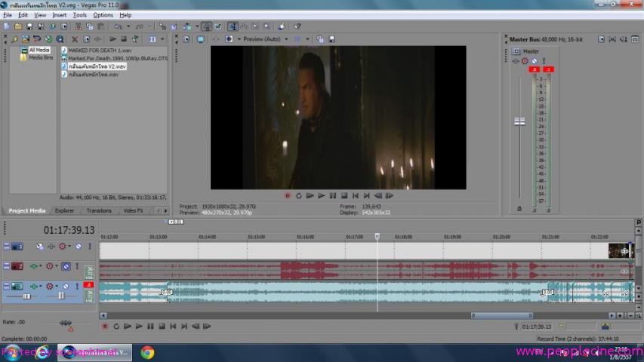Click Track Motion icon on video track 1

[40, 247]
